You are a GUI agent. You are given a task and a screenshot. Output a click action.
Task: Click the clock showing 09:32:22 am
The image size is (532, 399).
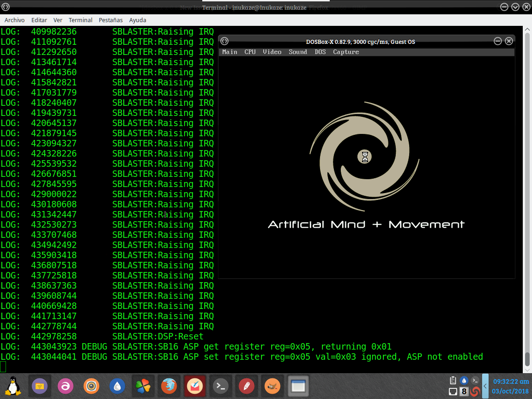tap(511, 381)
